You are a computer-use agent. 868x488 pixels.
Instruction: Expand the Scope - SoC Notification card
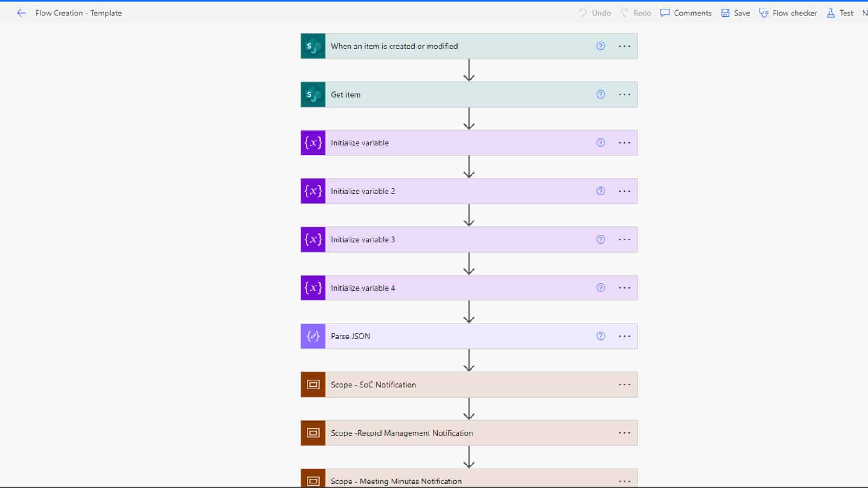point(469,385)
